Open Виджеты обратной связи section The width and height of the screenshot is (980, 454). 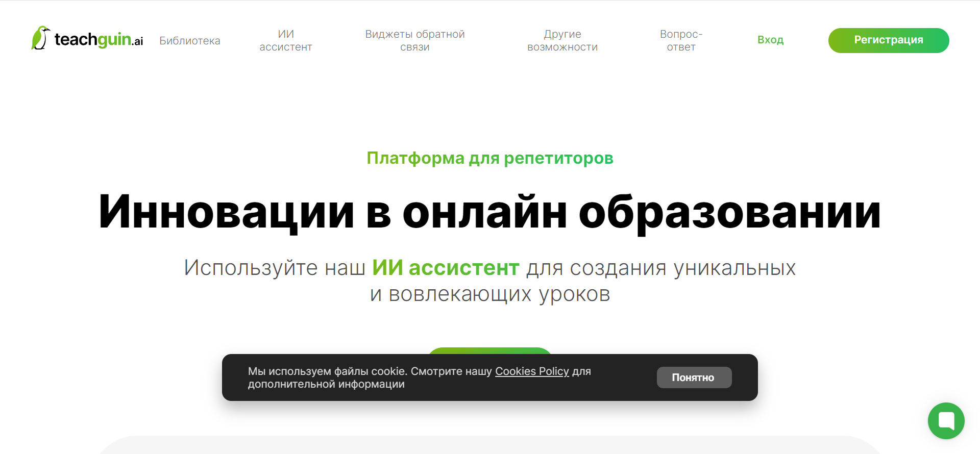pos(414,40)
